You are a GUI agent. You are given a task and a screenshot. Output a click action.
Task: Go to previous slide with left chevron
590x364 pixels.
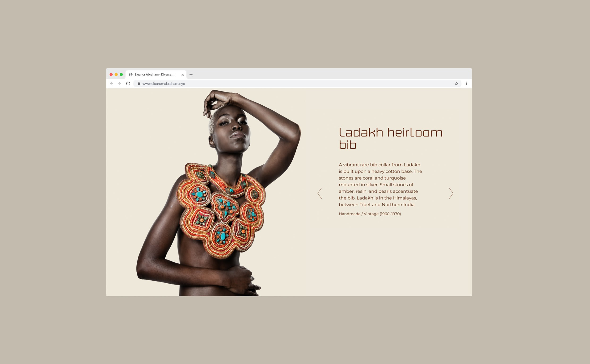[320, 193]
